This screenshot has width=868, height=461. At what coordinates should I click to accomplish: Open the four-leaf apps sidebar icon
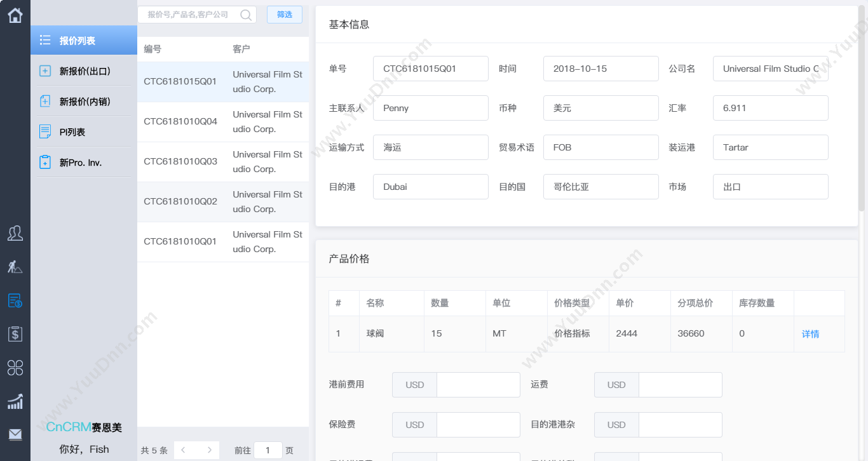tap(15, 367)
